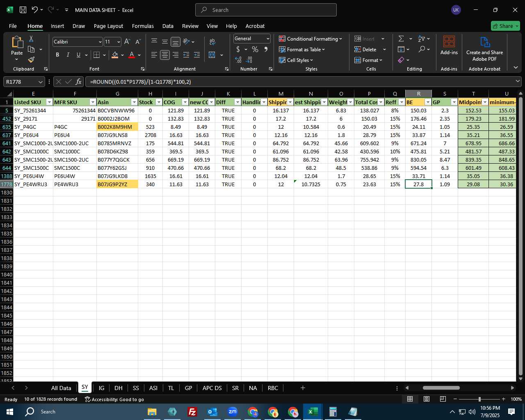The height and width of the screenshot is (420, 525).
Task: Expand the formula bar
Action: 518,82
